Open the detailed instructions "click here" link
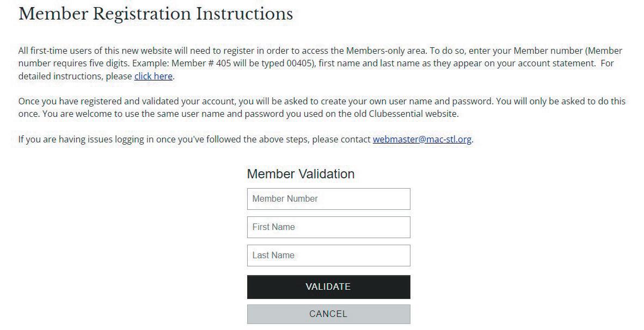The image size is (644, 330). [153, 76]
